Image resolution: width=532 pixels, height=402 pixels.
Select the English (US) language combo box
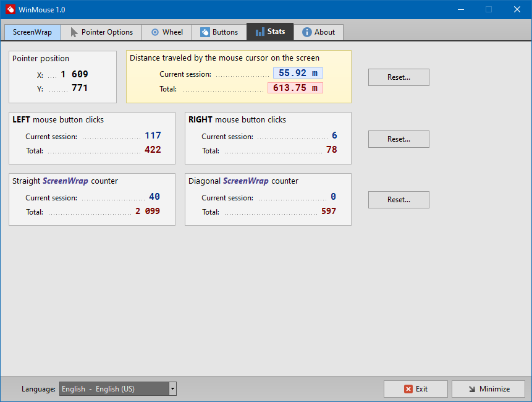point(118,389)
